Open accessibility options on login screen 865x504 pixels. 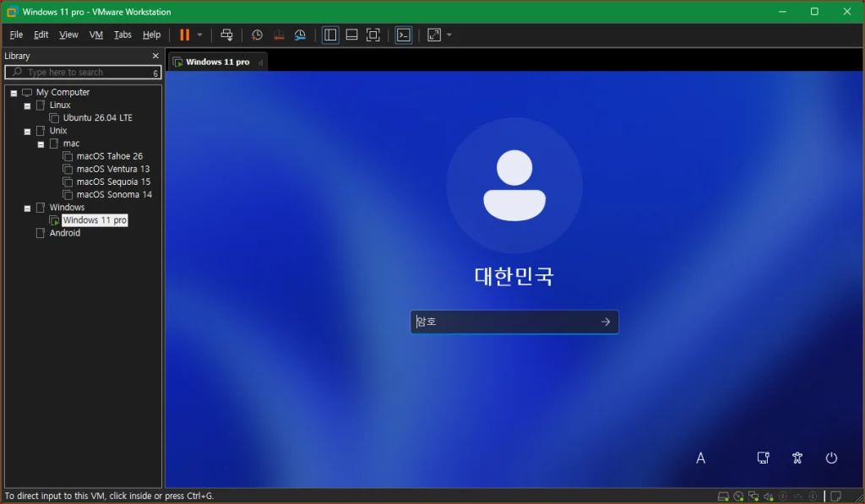pos(797,458)
